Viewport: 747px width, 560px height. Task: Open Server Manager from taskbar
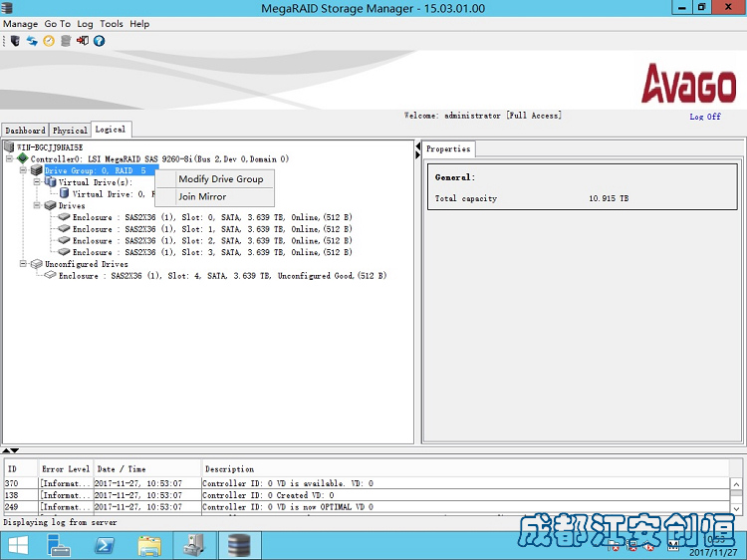59,545
